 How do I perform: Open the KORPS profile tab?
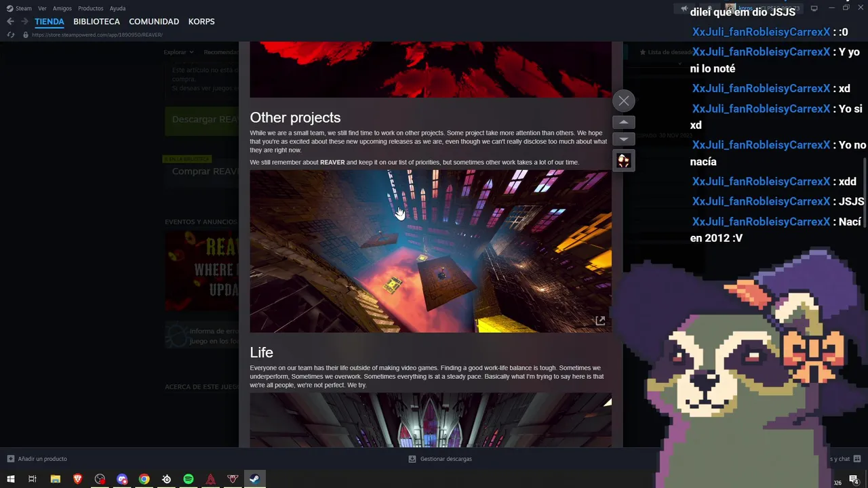click(x=201, y=22)
